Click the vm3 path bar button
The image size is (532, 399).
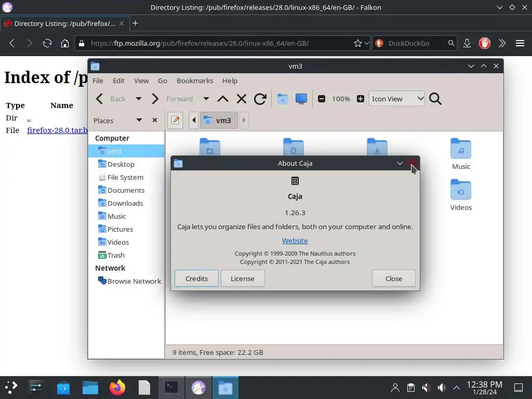tap(219, 120)
